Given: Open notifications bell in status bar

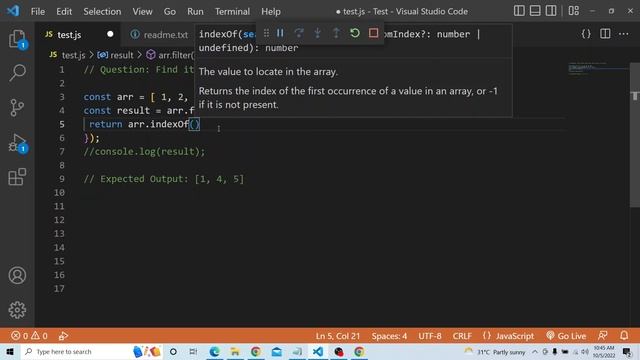Looking at the screenshot, I should (624, 336).
